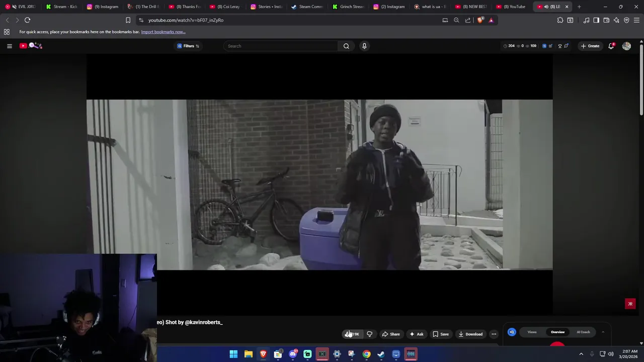Download the video
Image resolution: width=644 pixels, height=362 pixels.
[470, 334]
